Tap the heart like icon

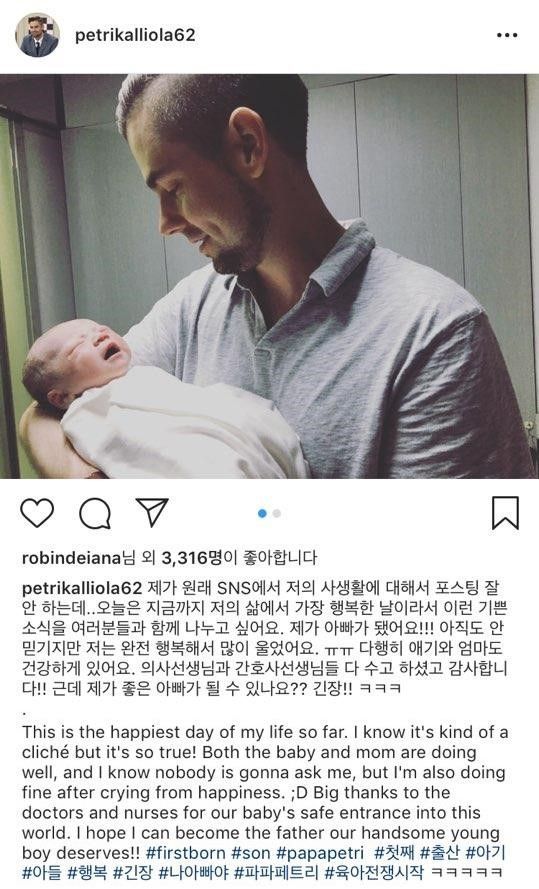pos(37,513)
